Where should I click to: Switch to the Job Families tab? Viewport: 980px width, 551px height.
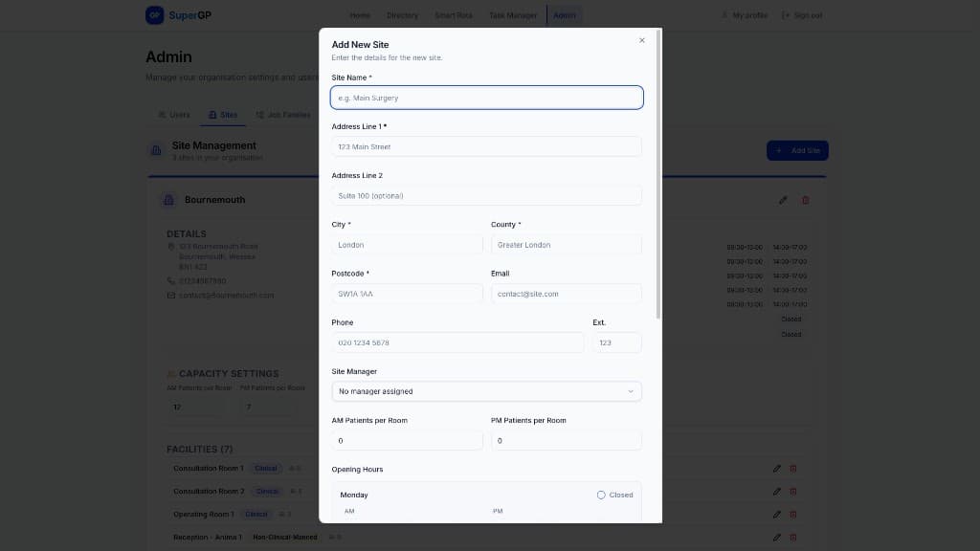[x=283, y=115]
